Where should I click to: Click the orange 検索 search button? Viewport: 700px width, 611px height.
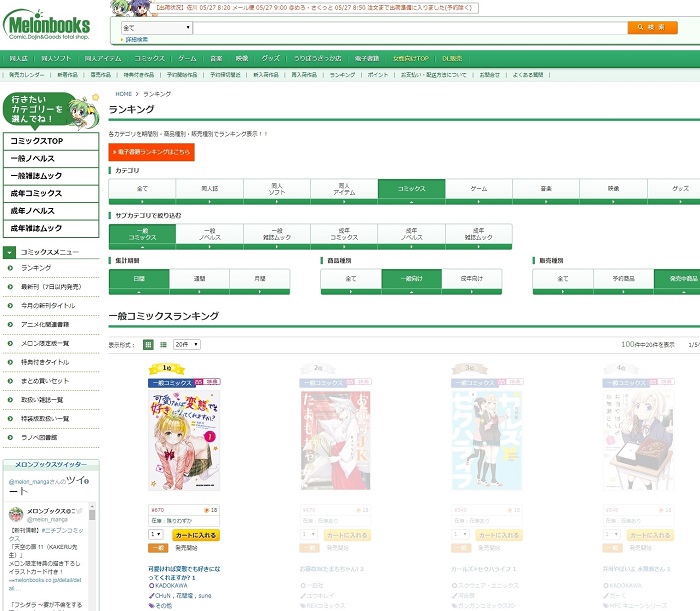tap(652, 28)
